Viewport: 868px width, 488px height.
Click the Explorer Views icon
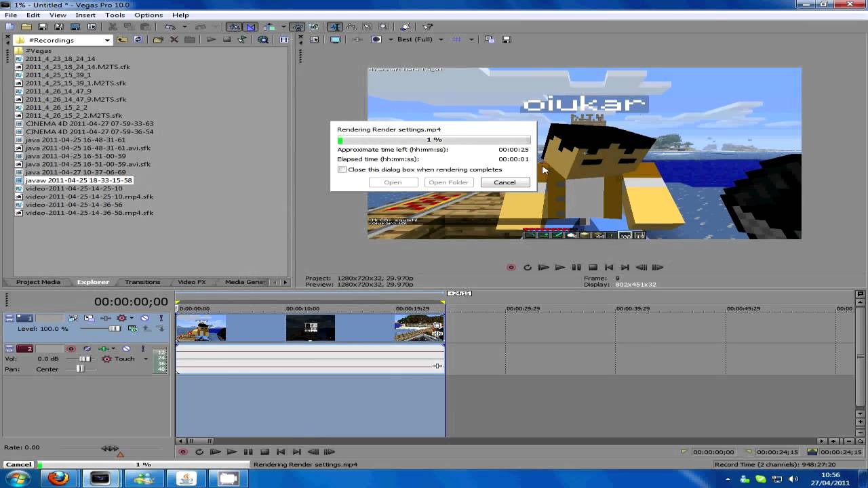(x=283, y=39)
